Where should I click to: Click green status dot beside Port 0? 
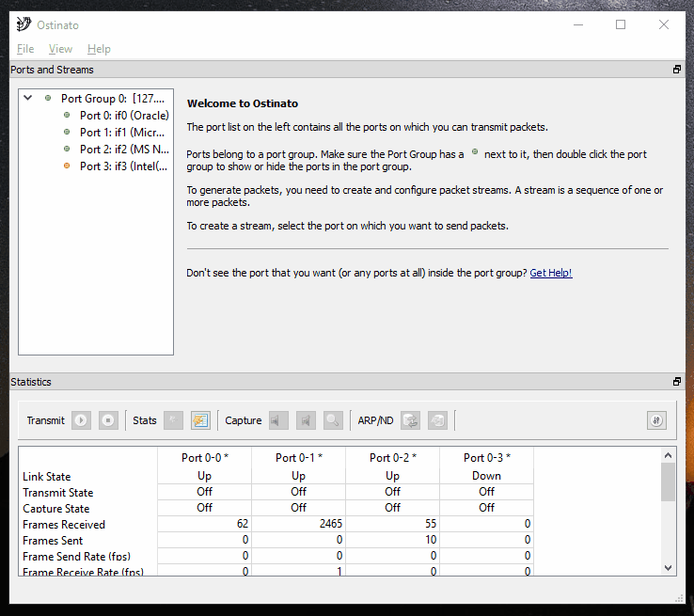click(67, 115)
